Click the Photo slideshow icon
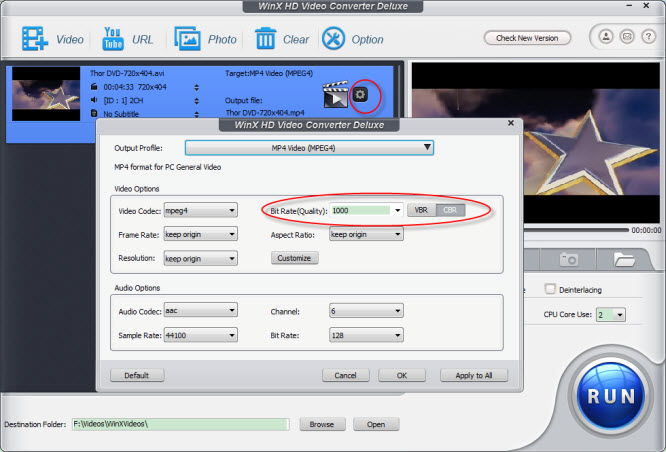The width and height of the screenshot is (666, 452). point(187,39)
